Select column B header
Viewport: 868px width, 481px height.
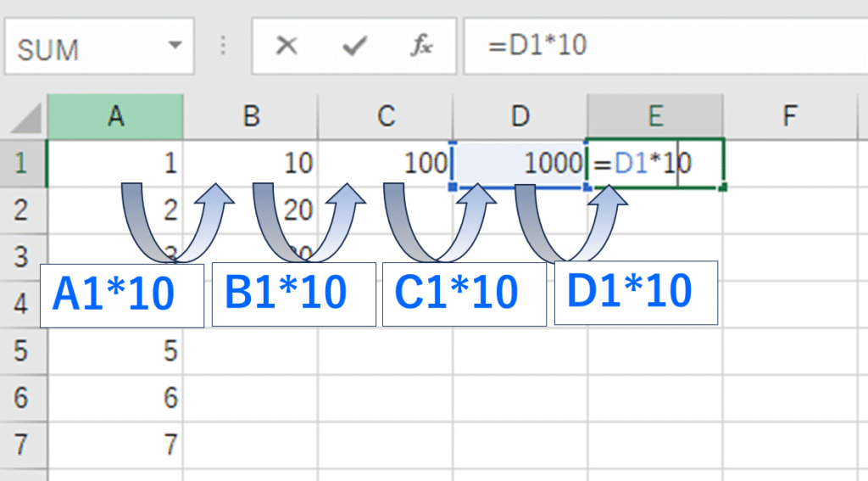251,116
